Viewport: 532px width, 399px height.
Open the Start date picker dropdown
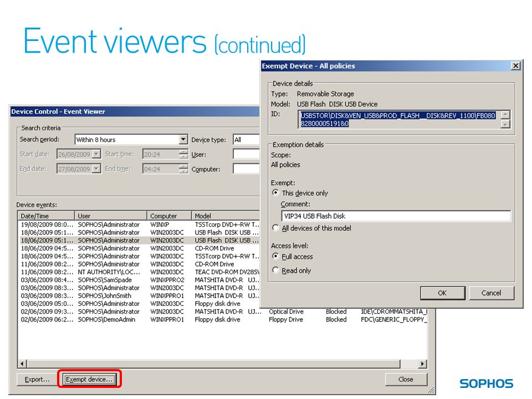96,154
